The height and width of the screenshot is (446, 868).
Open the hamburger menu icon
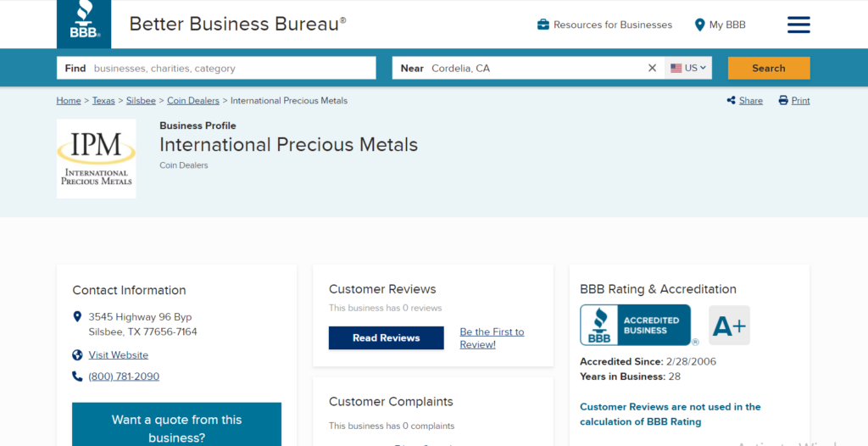pyautogui.click(x=798, y=25)
